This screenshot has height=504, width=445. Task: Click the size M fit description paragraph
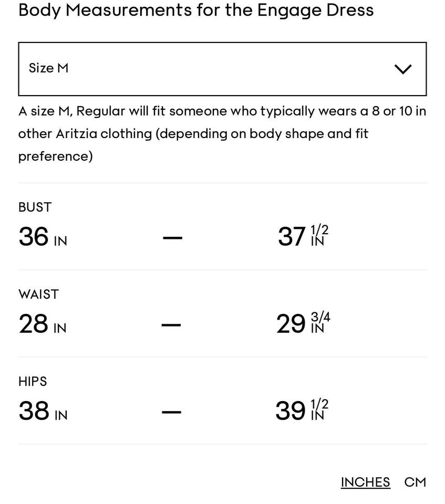[222, 133]
